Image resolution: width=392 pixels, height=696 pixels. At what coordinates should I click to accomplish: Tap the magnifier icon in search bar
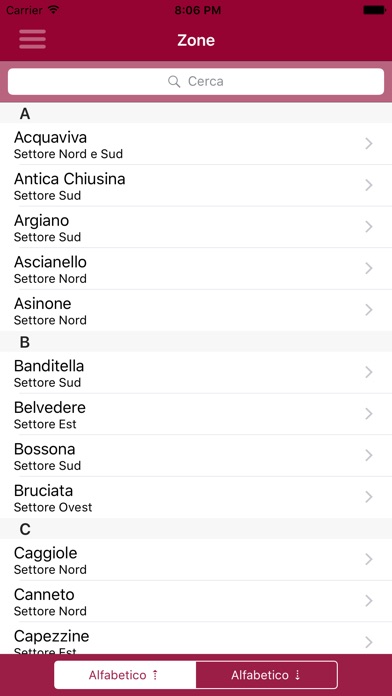point(174,81)
